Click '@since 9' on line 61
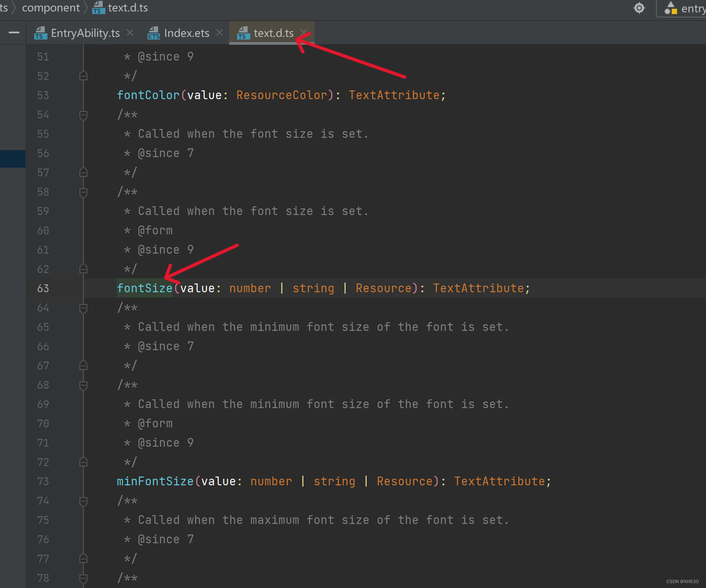706x588 pixels. coord(166,250)
